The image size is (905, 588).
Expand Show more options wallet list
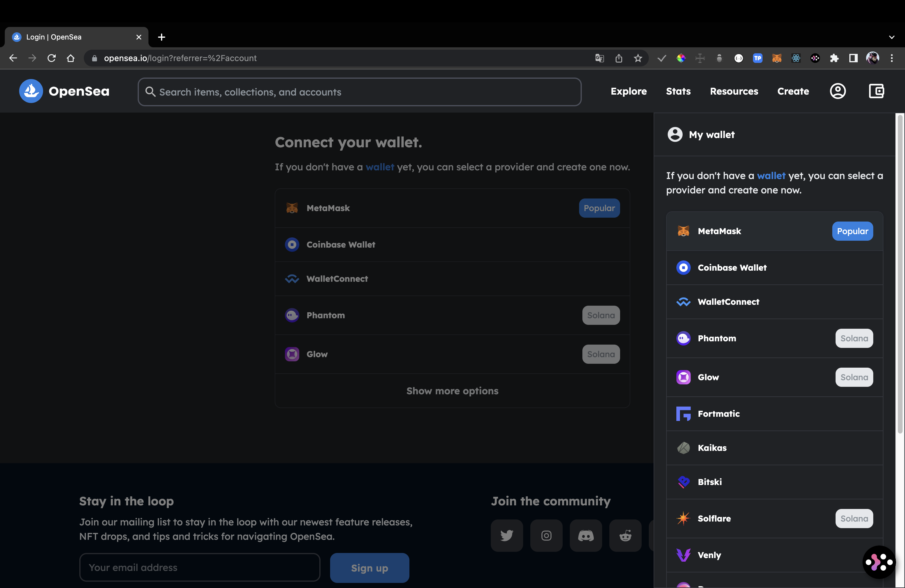[x=452, y=391]
